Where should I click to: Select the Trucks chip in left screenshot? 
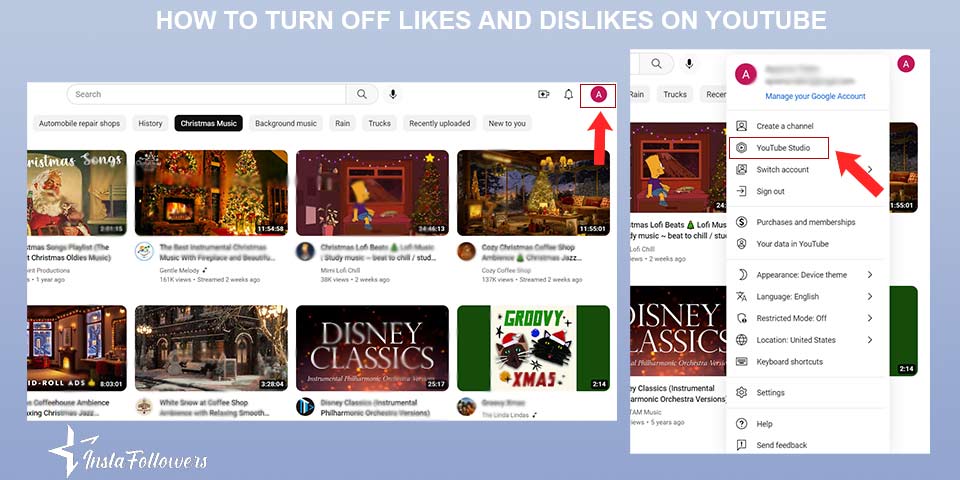click(x=380, y=123)
